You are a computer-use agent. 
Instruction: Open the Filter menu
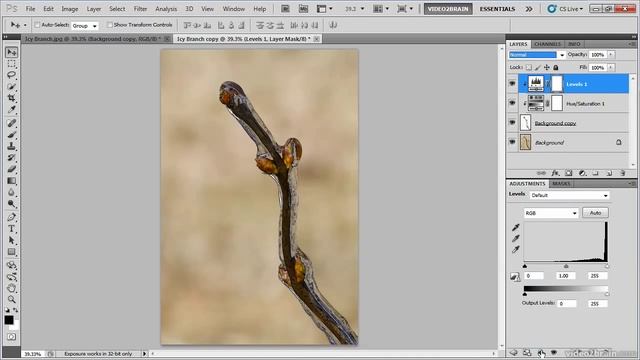tap(140, 9)
